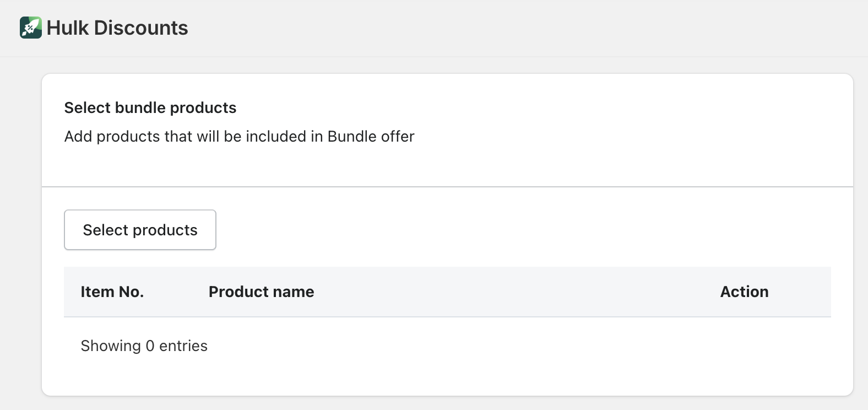Click the word entries in table footer
Viewport: 868px width, 410px height.
click(183, 346)
